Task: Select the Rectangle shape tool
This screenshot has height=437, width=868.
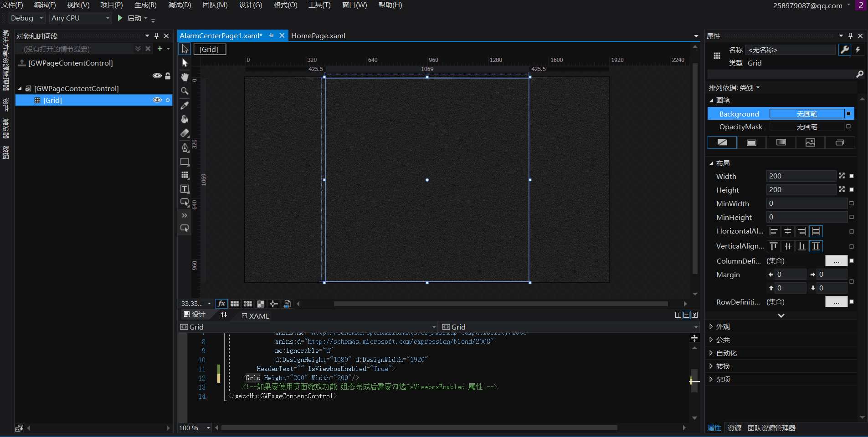Action: (185, 162)
